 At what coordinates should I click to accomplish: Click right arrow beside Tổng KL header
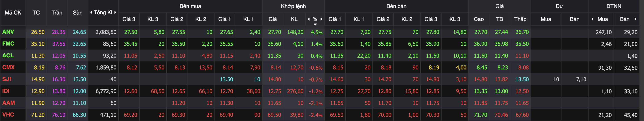tap(115, 13)
